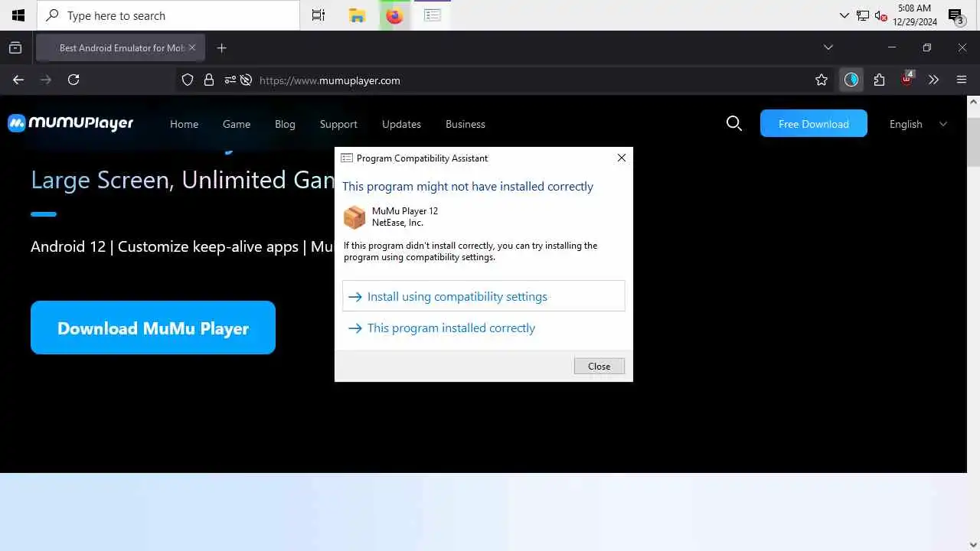Expand the English language dropdown
This screenshot has width=980, height=551.
pos(918,124)
